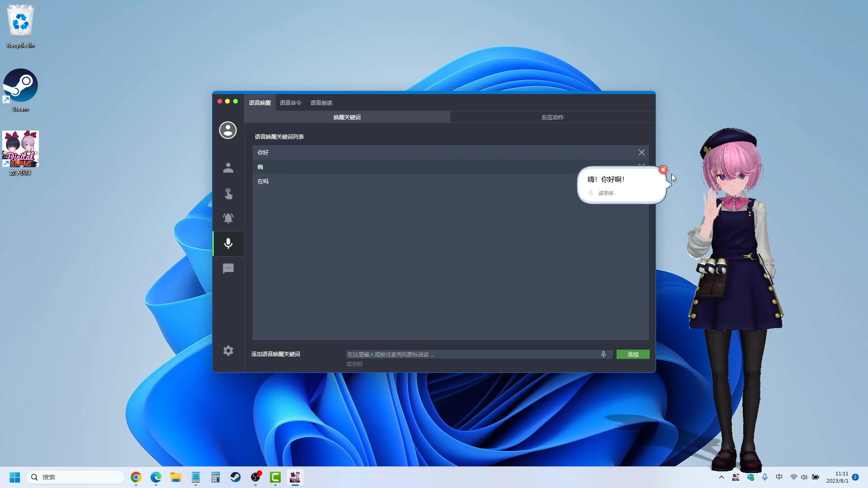Select the microphone voice panel icon
868x488 pixels.
(x=228, y=244)
